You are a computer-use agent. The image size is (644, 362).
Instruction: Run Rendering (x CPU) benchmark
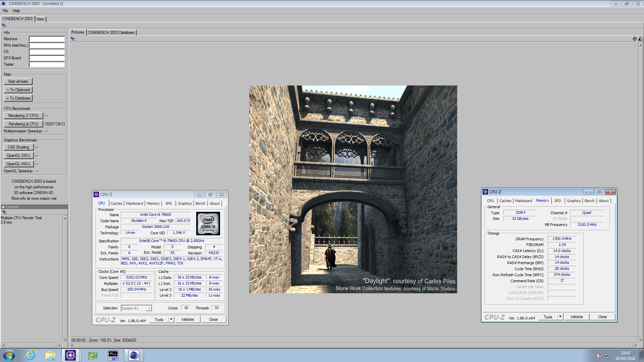coord(23,124)
